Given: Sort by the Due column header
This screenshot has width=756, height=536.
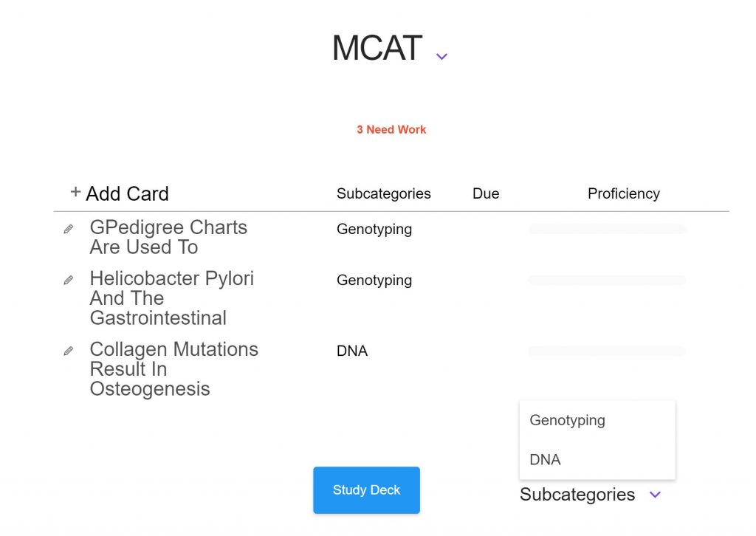Looking at the screenshot, I should tap(486, 193).
